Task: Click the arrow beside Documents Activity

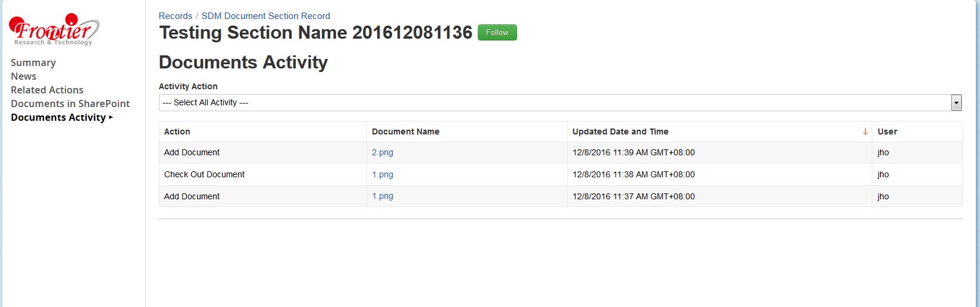Action: click(111, 117)
